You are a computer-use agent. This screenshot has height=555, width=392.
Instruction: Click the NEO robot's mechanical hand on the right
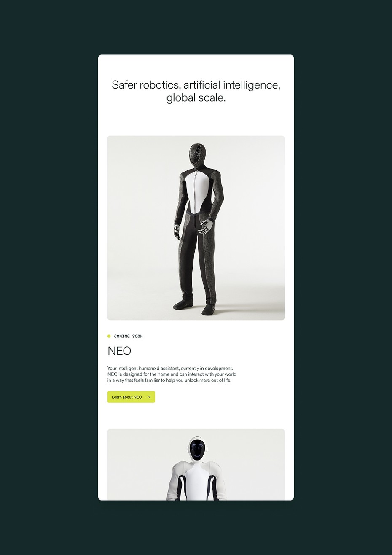click(205, 228)
